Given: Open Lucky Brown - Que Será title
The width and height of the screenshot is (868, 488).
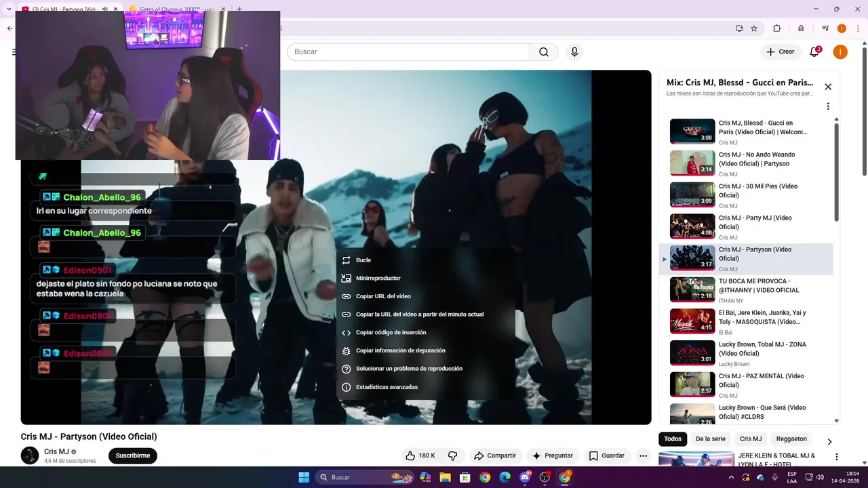Looking at the screenshot, I should (x=762, y=412).
